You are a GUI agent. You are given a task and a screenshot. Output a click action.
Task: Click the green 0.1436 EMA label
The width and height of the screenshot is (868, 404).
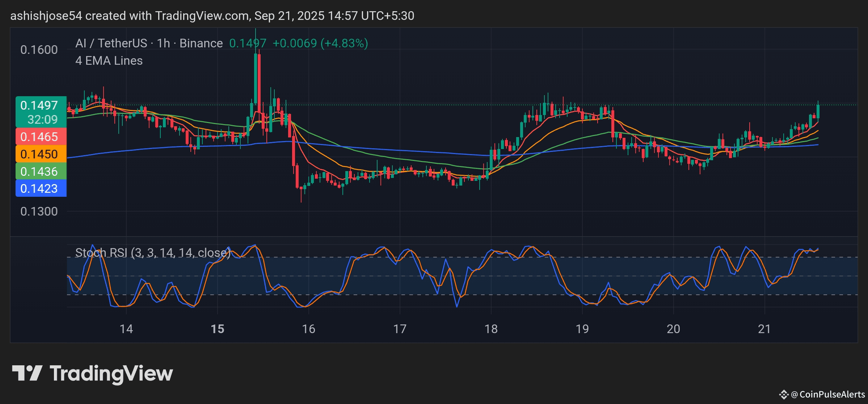39,171
